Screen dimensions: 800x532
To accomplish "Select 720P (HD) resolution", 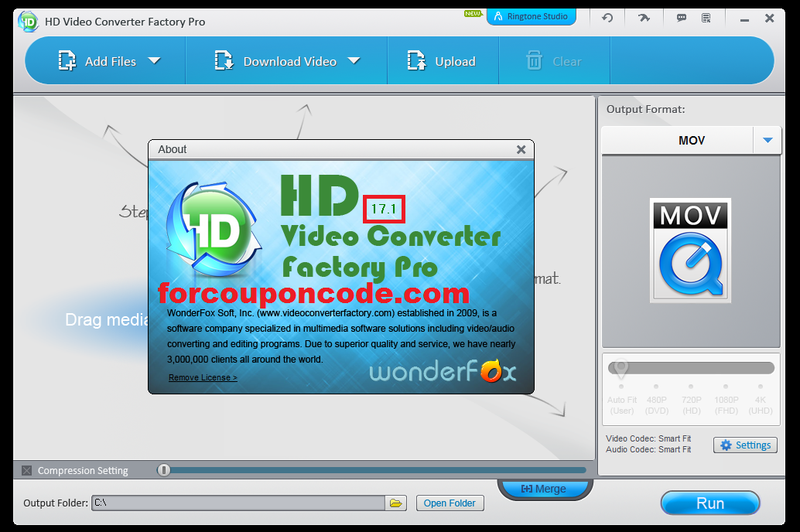I will click(x=692, y=405).
